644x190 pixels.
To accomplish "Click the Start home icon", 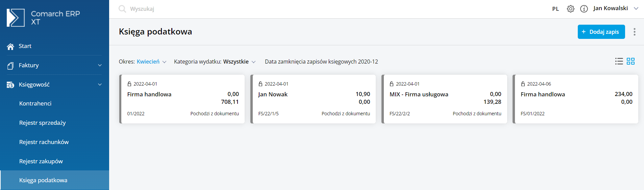I will click(x=10, y=46).
